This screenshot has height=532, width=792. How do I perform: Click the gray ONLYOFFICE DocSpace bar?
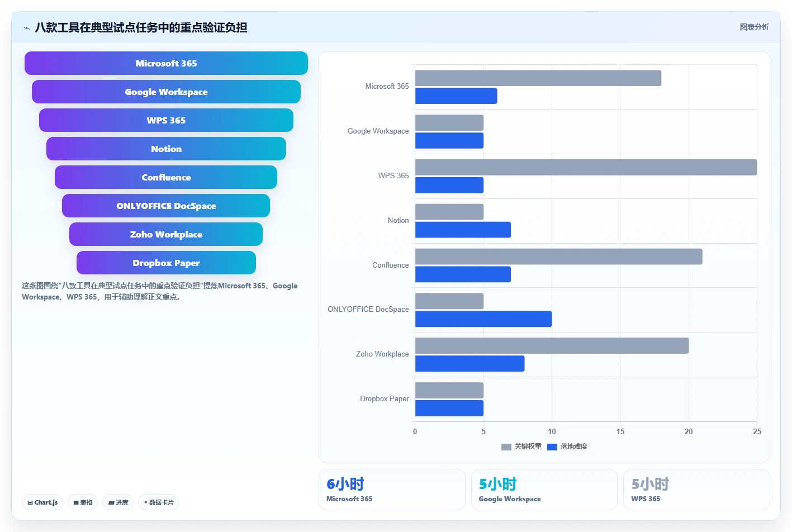click(x=449, y=301)
